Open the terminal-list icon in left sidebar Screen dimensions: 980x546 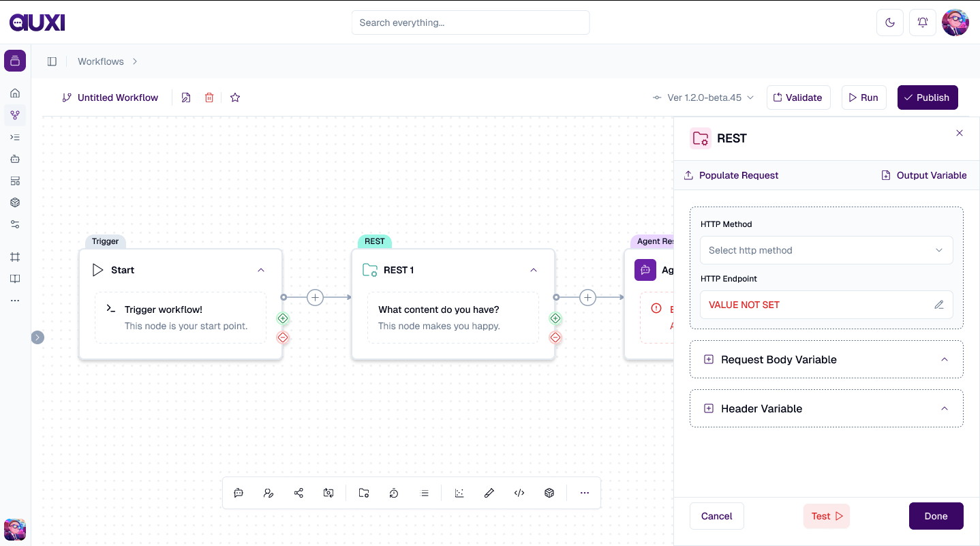(x=15, y=137)
